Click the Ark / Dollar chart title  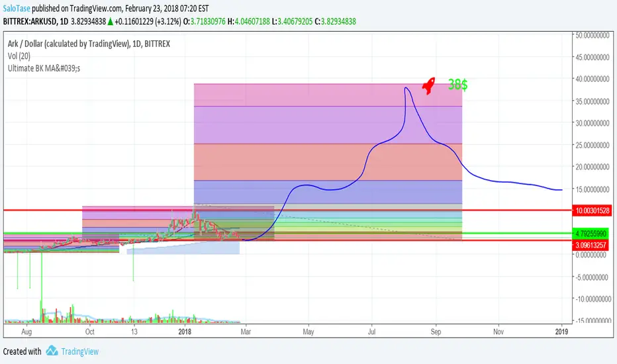tap(89, 44)
